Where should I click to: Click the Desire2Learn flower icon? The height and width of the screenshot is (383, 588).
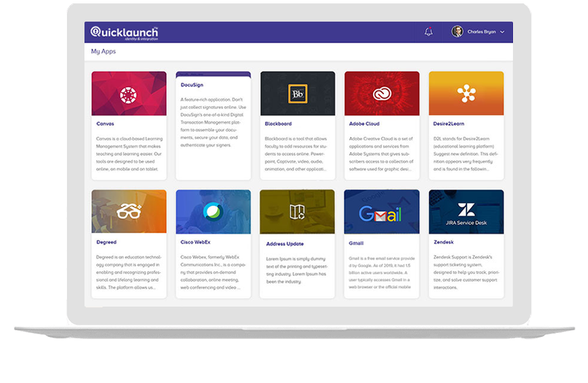[x=466, y=93]
